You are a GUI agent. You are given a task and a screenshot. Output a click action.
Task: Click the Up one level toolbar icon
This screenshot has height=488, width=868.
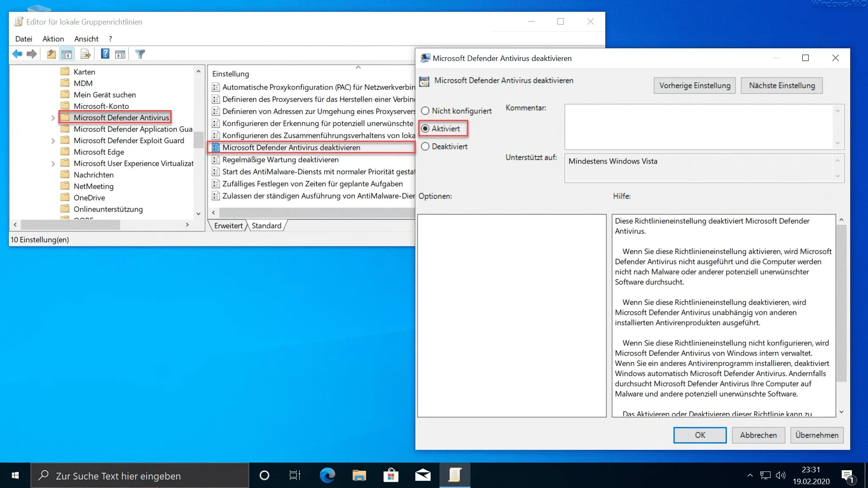point(51,54)
